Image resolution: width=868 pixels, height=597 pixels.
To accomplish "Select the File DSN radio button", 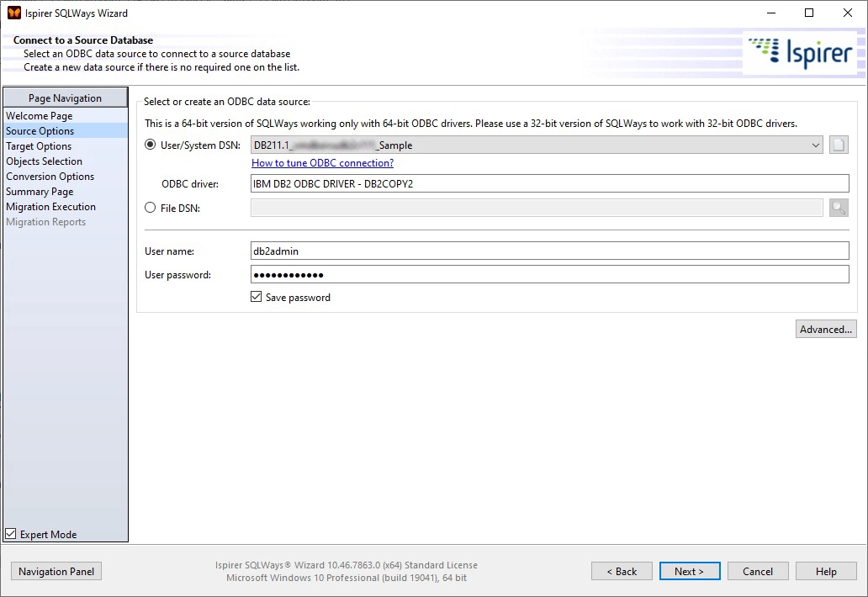I will point(149,208).
